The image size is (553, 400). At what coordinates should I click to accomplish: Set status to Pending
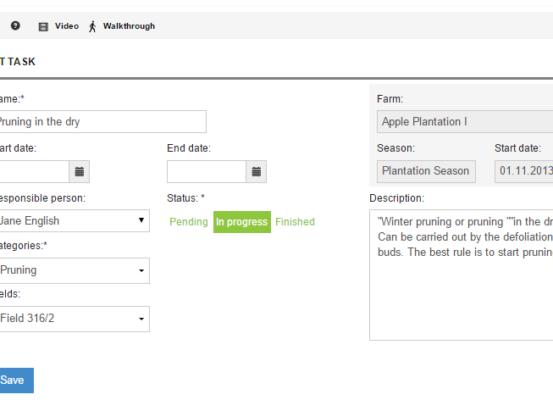click(189, 222)
